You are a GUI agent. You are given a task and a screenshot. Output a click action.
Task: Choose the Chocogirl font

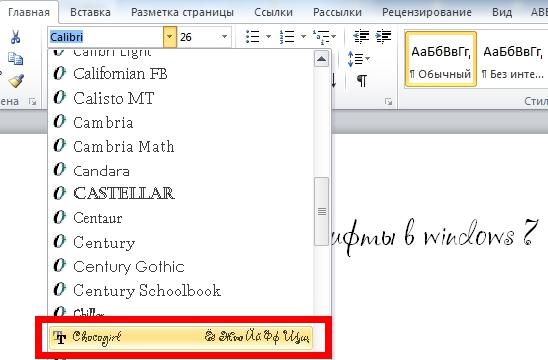tap(180, 337)
